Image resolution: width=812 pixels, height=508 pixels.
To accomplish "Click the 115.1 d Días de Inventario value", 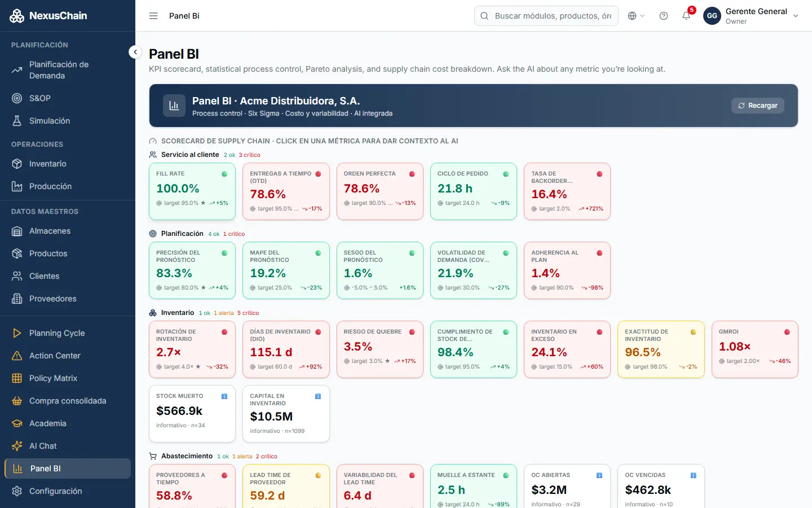I will [x=271, y=352].
